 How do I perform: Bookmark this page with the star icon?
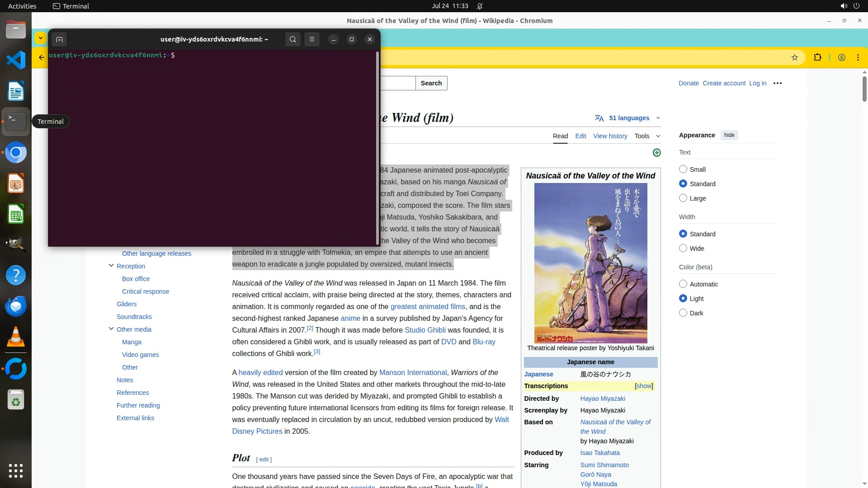(795, 57)
